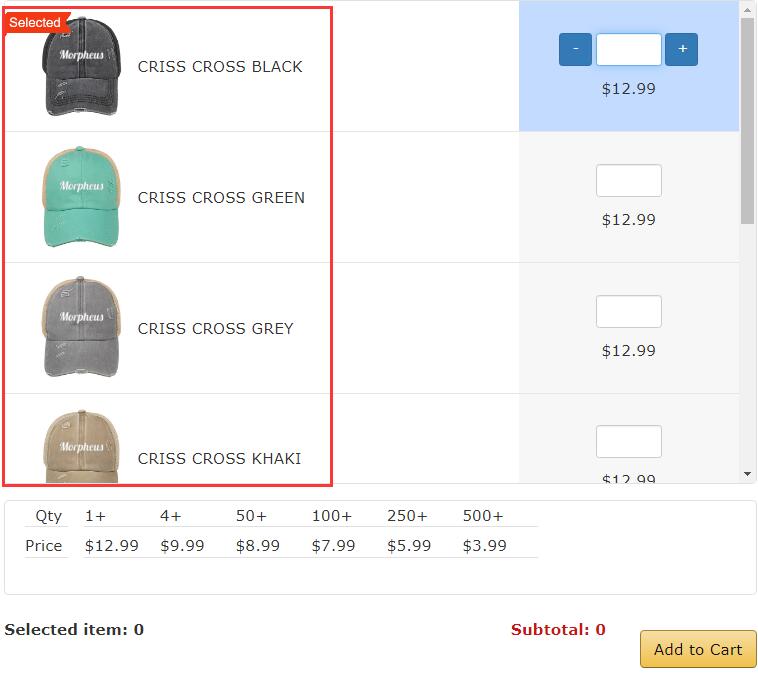Click the plus quantity button

[681, 49]
